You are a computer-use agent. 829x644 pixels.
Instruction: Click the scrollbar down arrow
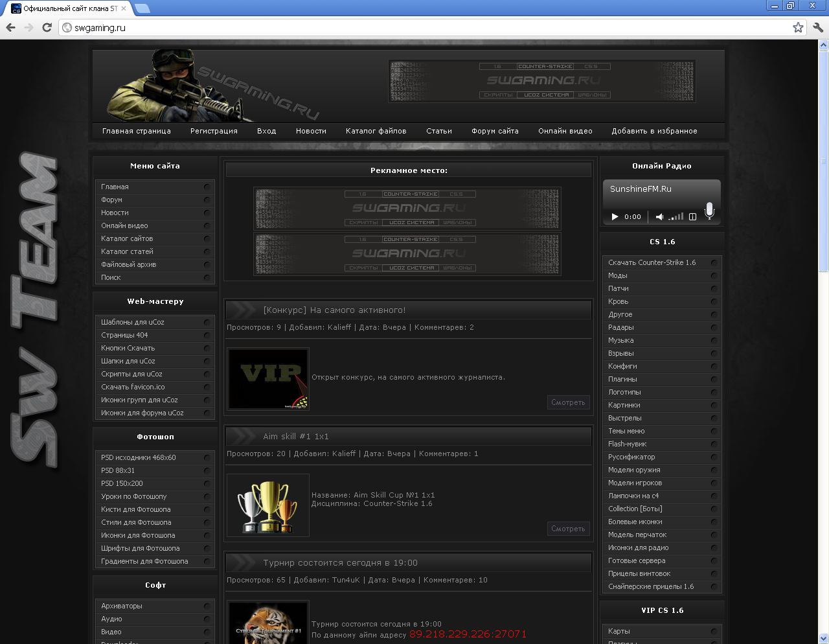click(824, 638)
